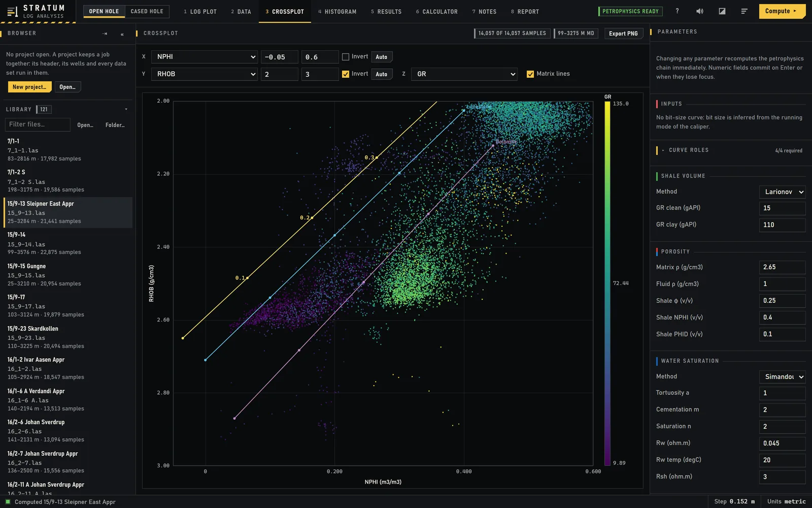Open the Y axis RHOB curve dropdown

(206, 74)
